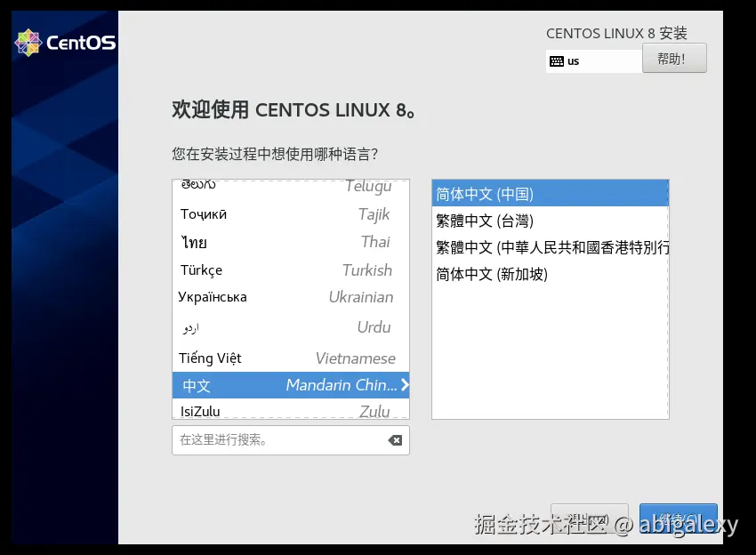The width and height of the screenshot is (756, 555).
Task: Click inside the language search field
Action: pyautogui.click(x=276, y=439)
